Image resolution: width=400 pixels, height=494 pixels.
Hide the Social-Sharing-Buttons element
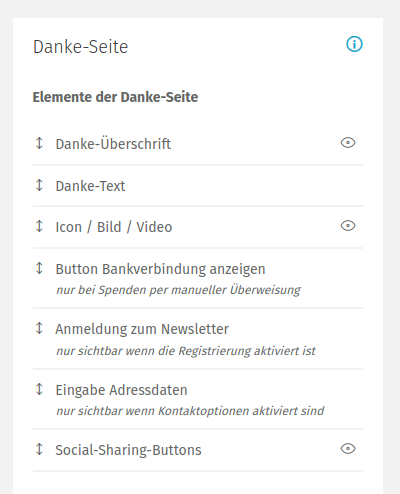[x=348, y=449]
